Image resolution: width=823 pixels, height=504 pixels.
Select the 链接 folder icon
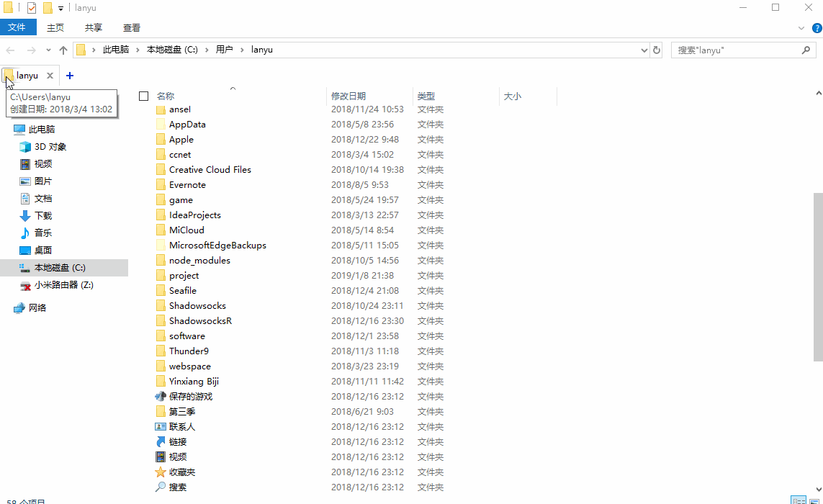coord(161,442)
